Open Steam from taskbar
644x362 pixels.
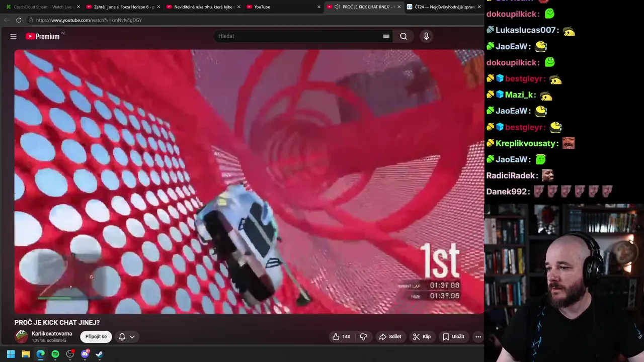[100, 354]
